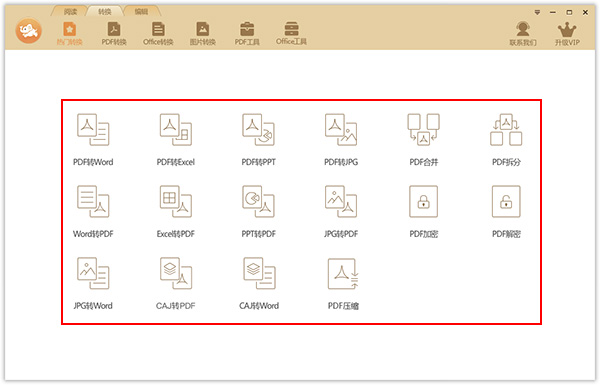
Task: Open the PDF转换 toolbar category
Action: [x=114, y=34]
